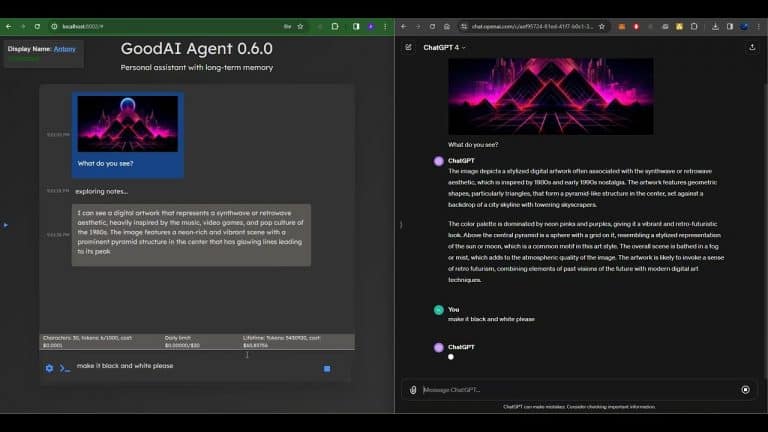
Task: Open blue profile avatar in ChatGPT window
Action: (744, 26)
